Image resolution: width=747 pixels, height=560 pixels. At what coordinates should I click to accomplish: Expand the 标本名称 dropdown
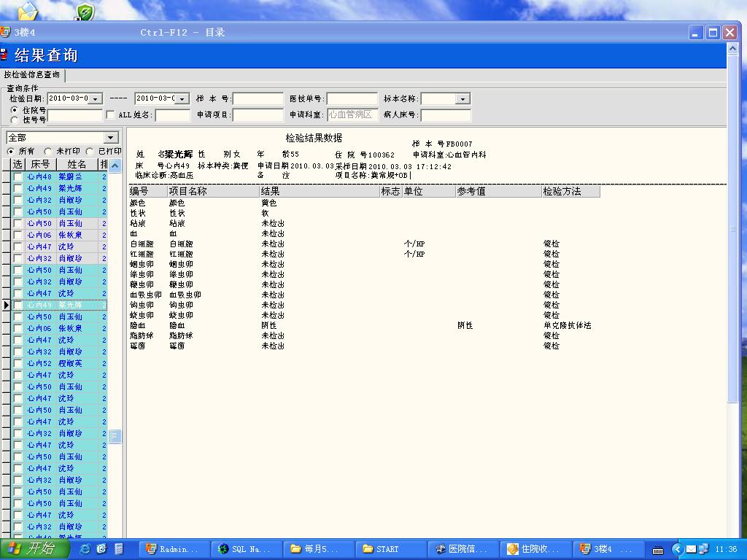[462, 99]
